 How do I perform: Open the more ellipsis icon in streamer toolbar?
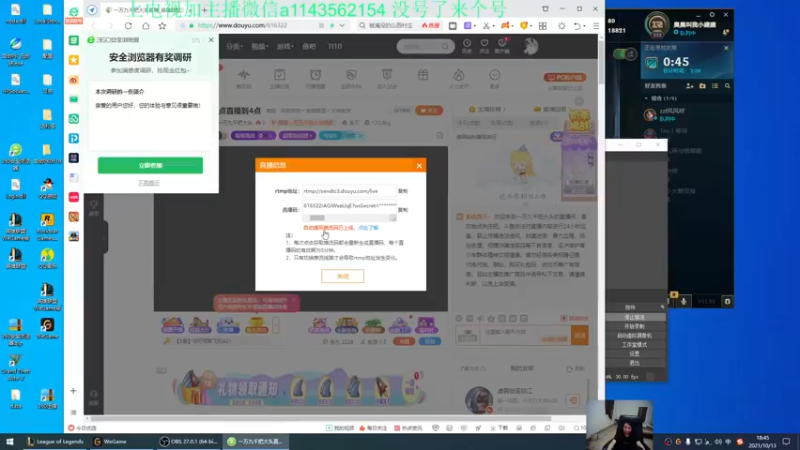point(494,78)
